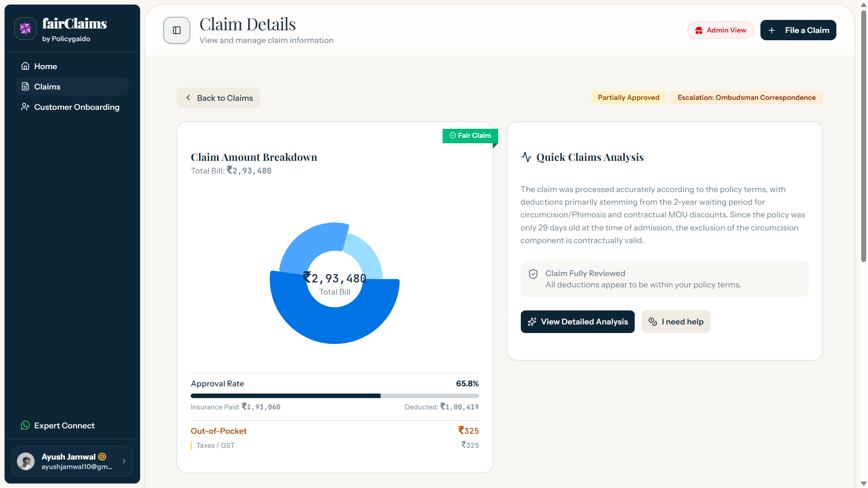Image resolution: width=868 pixels, height=488 pixels.
Task: Click the Approval Rate progress bar
Action: point(335,395)
